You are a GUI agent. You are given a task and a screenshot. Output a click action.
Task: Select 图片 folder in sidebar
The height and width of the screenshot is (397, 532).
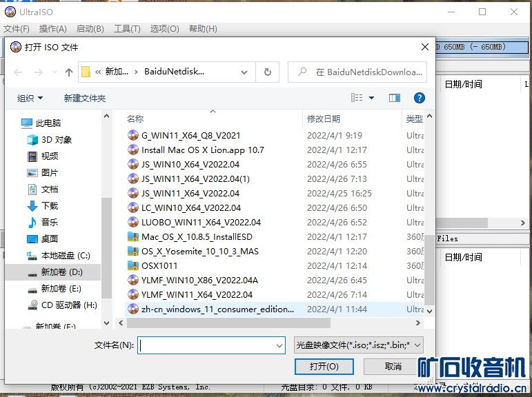click(x=43, y=172)
